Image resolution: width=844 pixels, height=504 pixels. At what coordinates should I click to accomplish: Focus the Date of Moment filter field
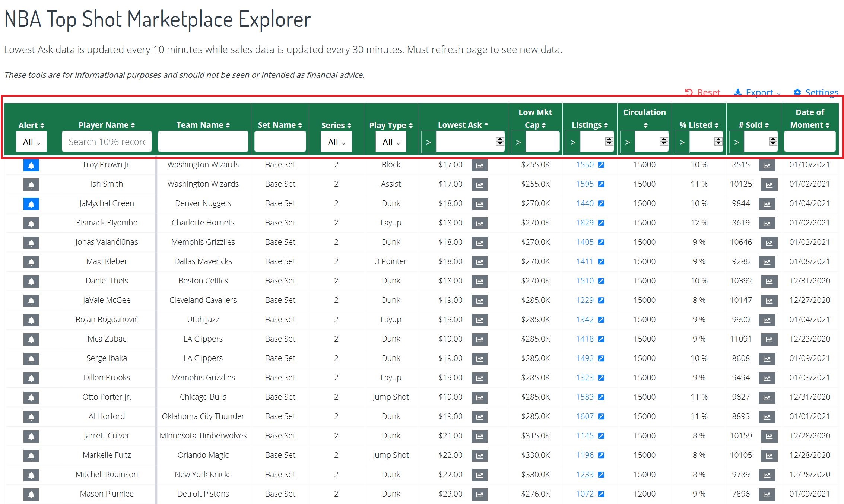point(810,142)
